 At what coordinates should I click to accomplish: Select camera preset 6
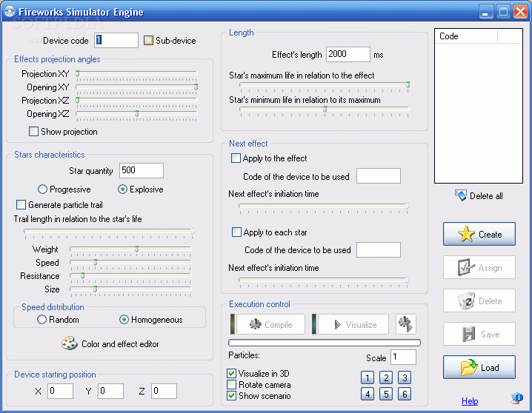click(x=405, y=394)
